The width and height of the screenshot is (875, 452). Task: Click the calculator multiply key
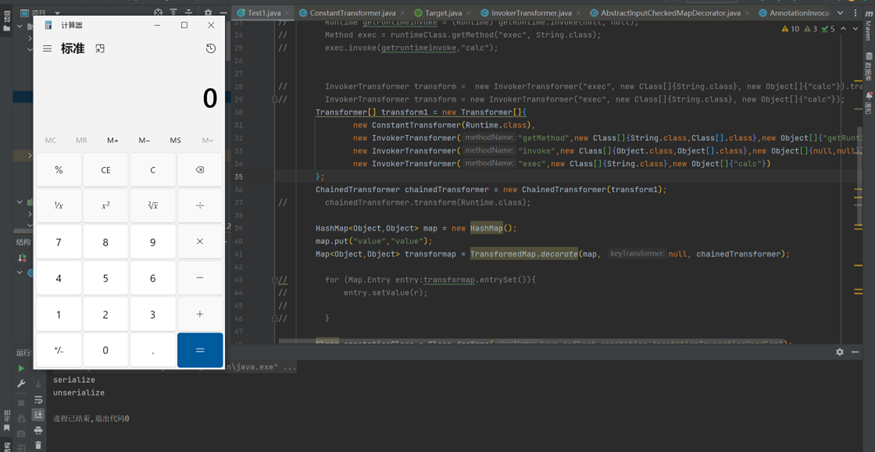(200, 242)
